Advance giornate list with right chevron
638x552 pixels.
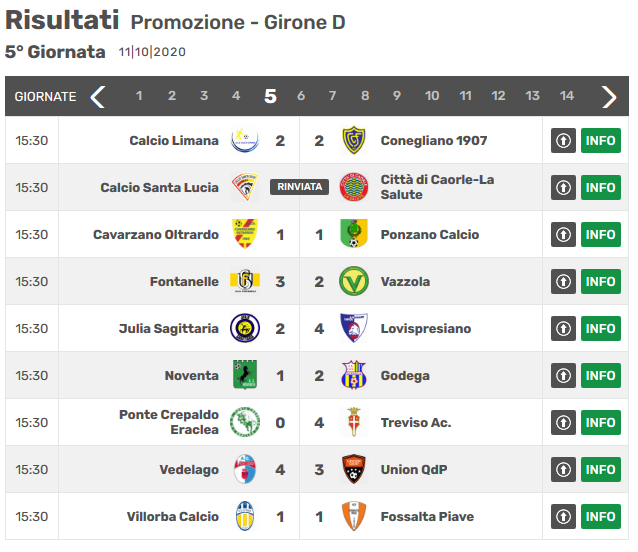609,96
